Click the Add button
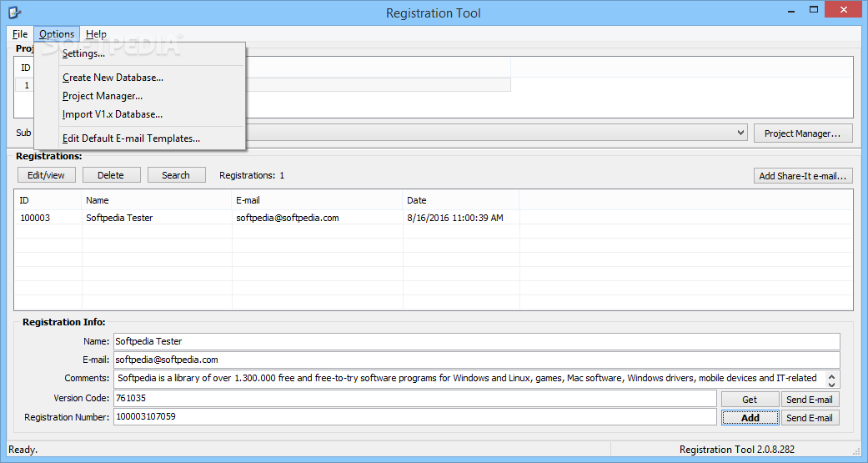 (x=750, y=418)
